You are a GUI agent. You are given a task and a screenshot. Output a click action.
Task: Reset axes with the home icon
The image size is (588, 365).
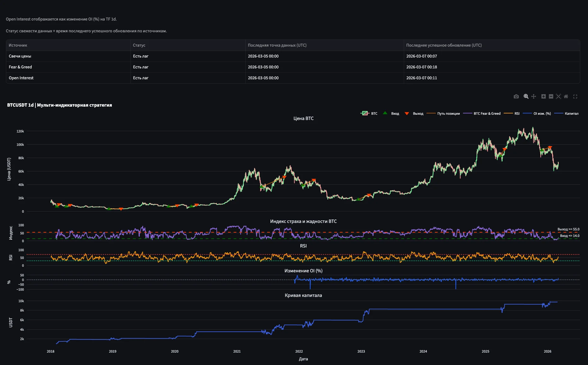pyautogui.click(x=566, y=96)
